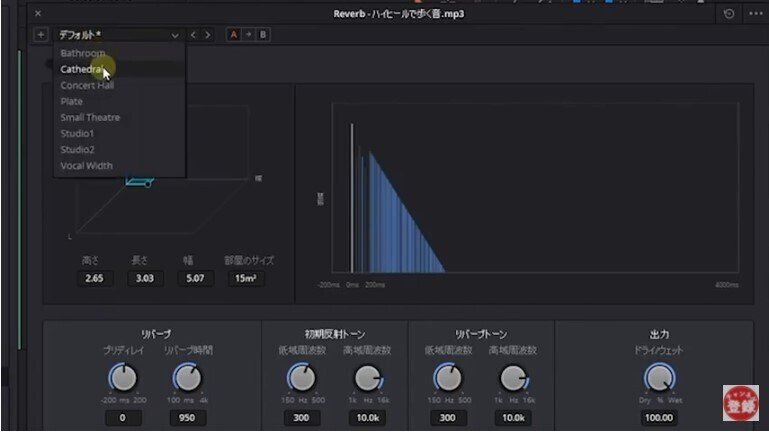Click the 初期反射トーン 高域周波数 knob

point(368,378)
